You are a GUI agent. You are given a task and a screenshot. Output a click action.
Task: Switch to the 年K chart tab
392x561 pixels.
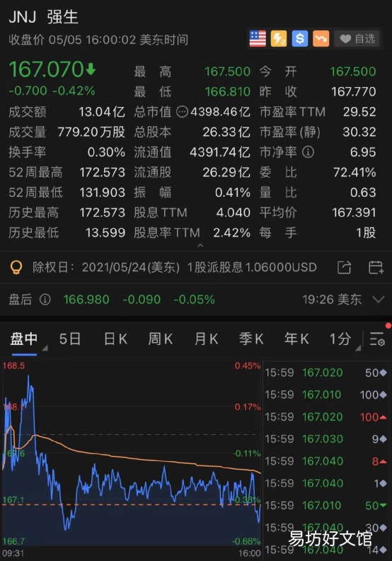(x=296, y=339)
